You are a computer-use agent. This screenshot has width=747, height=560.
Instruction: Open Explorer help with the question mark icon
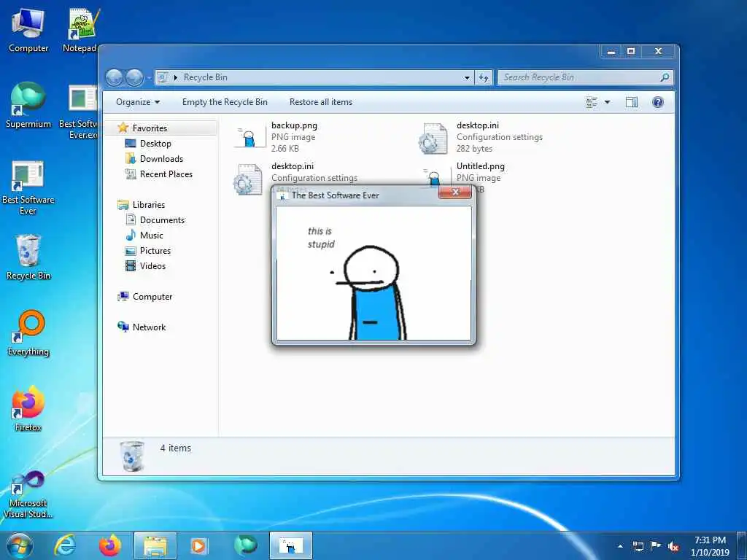[658, 102]
